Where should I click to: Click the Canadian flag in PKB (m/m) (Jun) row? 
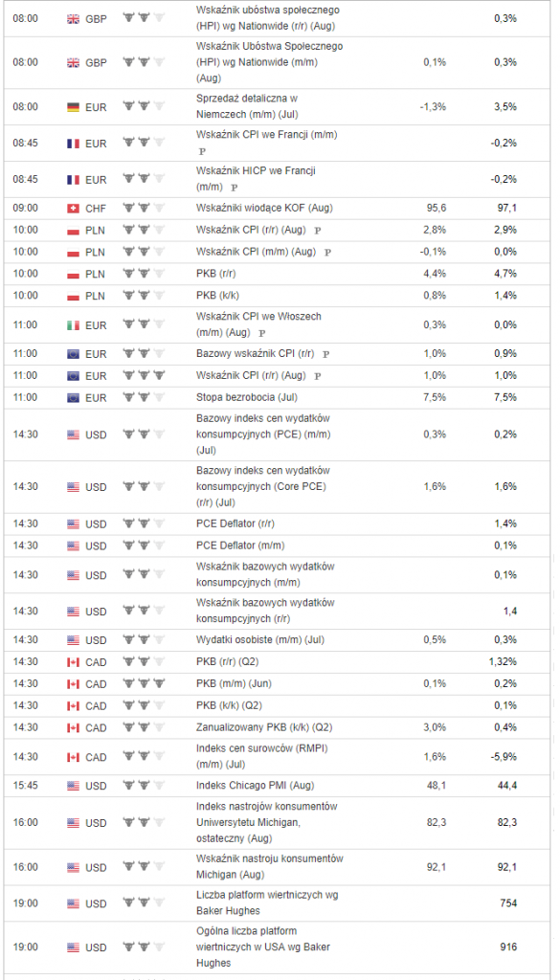click(73, 683)
